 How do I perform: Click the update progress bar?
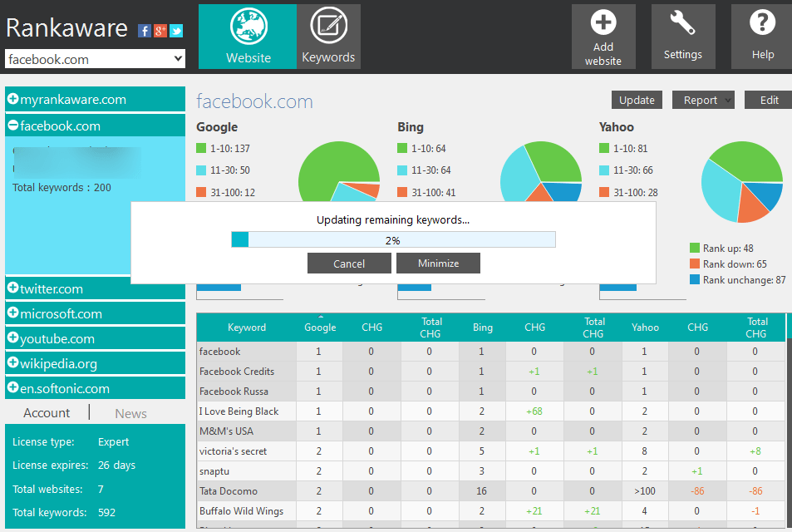(x=393, y=240)
